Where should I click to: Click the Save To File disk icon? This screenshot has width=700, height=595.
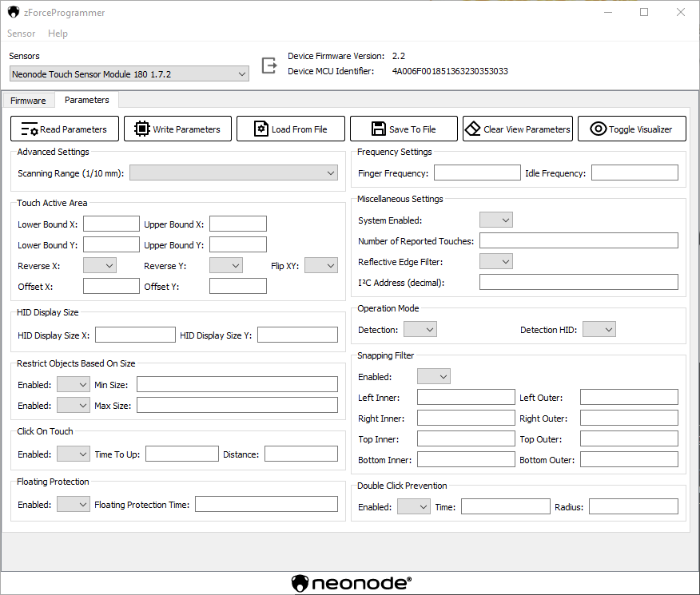coord(379,129)
